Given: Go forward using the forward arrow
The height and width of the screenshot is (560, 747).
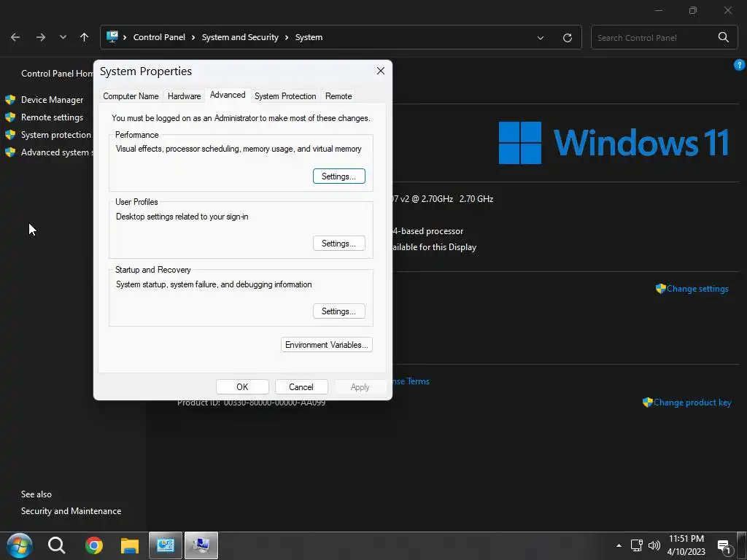Looking at the screenshot, I should [41, 37].
